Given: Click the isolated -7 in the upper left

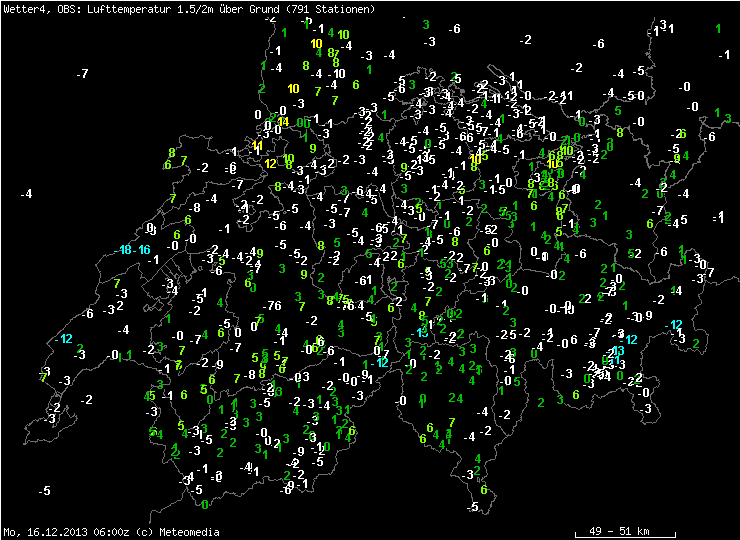Looking at the screenshot, I should coord(83,74).
